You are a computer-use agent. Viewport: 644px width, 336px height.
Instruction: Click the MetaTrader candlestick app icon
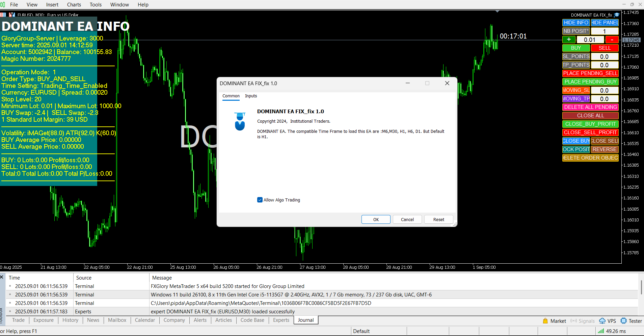point(2,4)
